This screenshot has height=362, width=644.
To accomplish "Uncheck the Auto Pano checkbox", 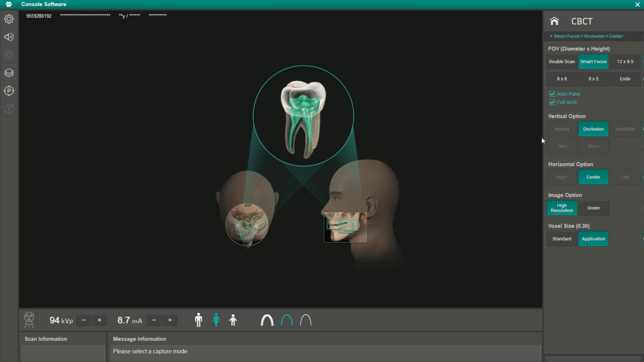I will pos(552,94).
